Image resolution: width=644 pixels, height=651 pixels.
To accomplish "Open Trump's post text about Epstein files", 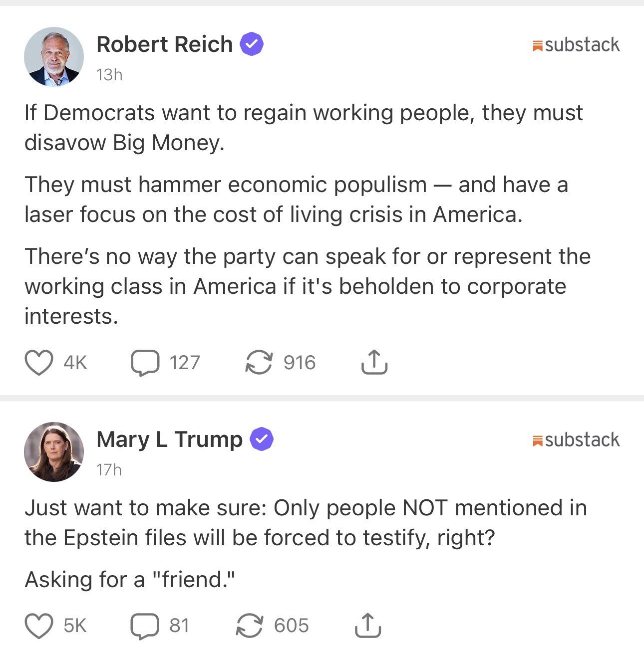I will [x=305, y=523].
